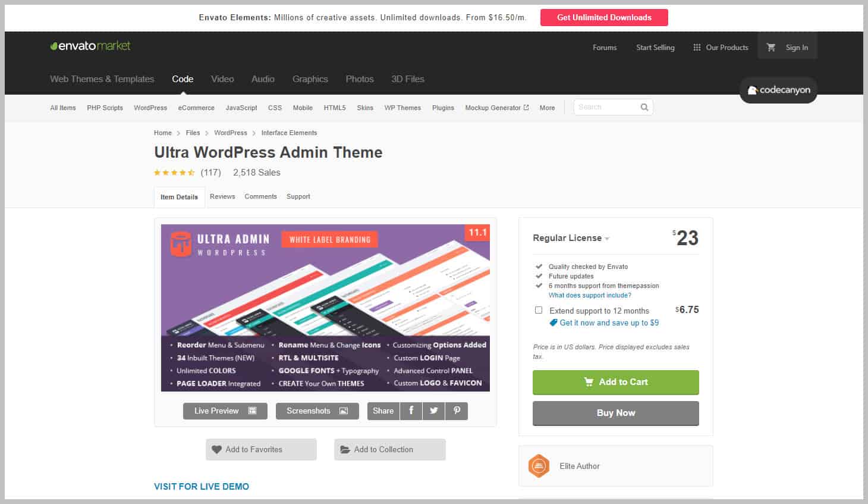
Task: Switch to the Comments tab
Action: 260,196
